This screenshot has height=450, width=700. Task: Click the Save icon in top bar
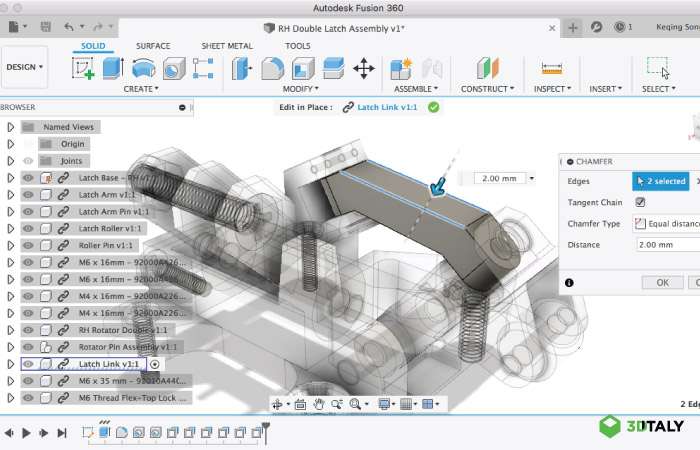click(46, 27)
